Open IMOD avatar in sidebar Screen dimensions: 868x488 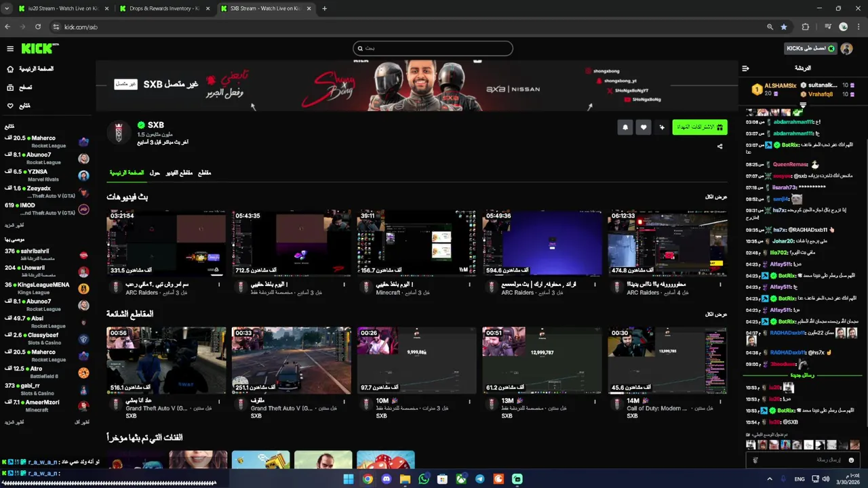coord(83,209)
